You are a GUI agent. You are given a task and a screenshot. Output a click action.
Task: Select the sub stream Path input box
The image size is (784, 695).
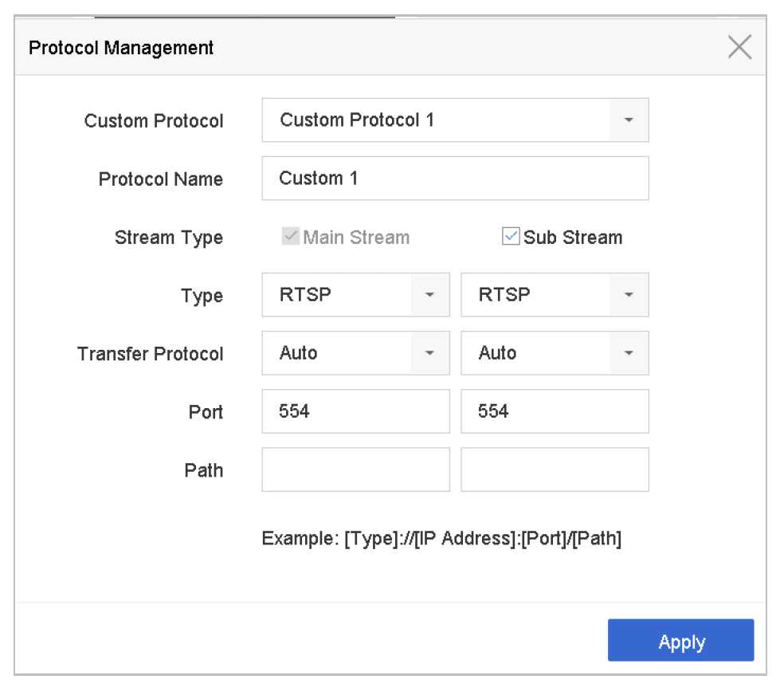[x=555, y=469]
